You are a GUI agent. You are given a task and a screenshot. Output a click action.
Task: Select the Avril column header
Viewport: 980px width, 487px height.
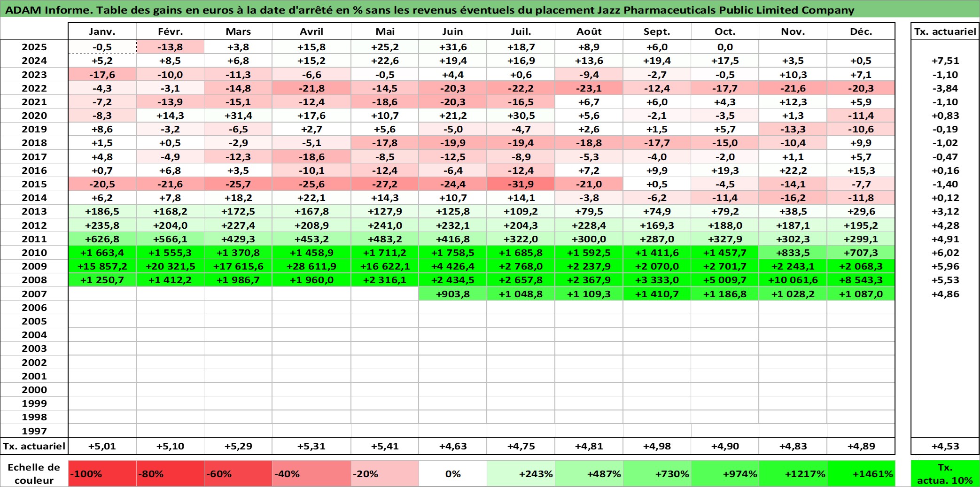pyautogui.click(x=311, y=31)
